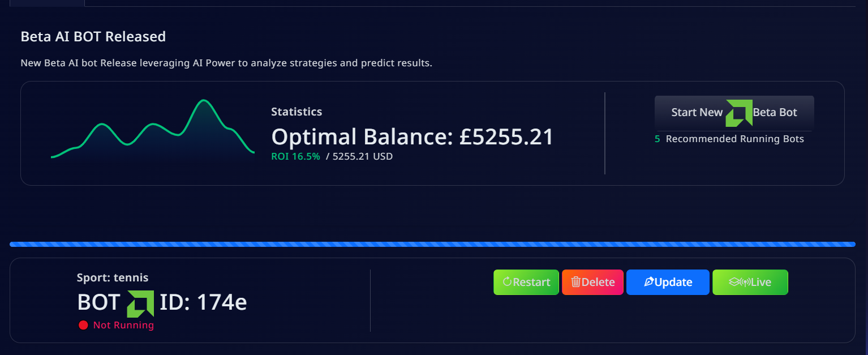This screenshot has width=868, height=355.
Task: Select the Optimal Balance £5255.21 figure
Action: pyautogui.click(x=412, y=137)
